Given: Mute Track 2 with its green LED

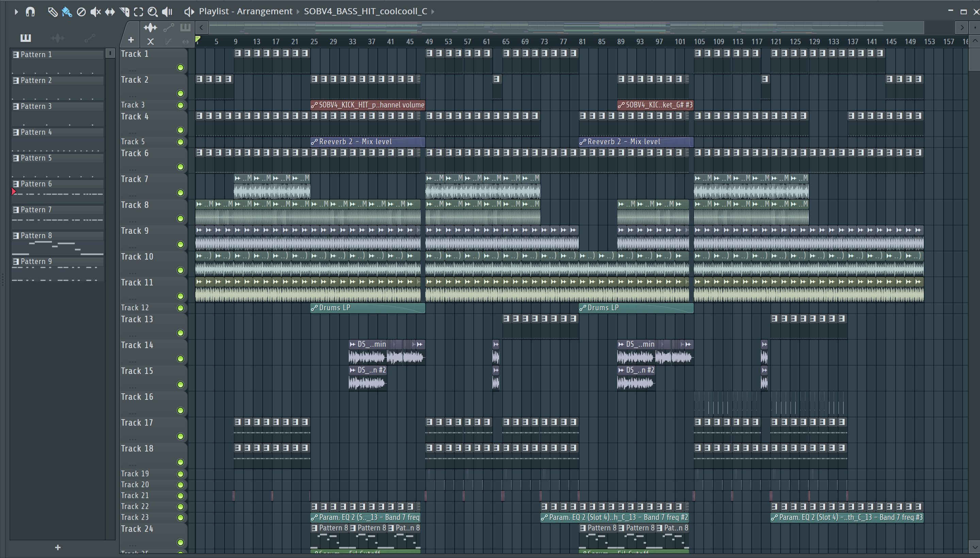Looking at the screenshot, I should pyautogui.click(x=180, y=94).
